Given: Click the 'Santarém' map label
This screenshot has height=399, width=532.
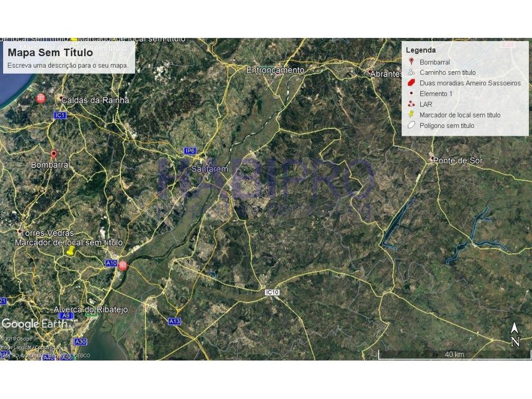Looking at the screenshot, I should click(210, 169).
